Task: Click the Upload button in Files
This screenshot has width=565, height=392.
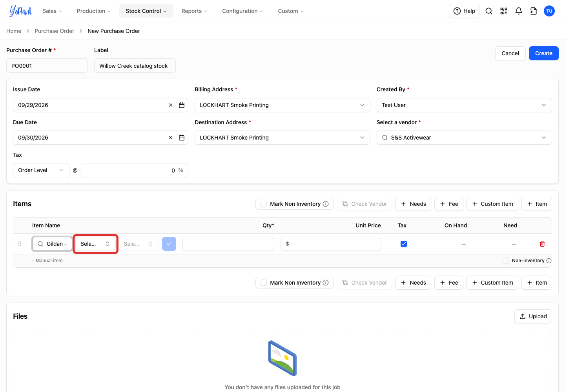Action: tap(533, 316)
